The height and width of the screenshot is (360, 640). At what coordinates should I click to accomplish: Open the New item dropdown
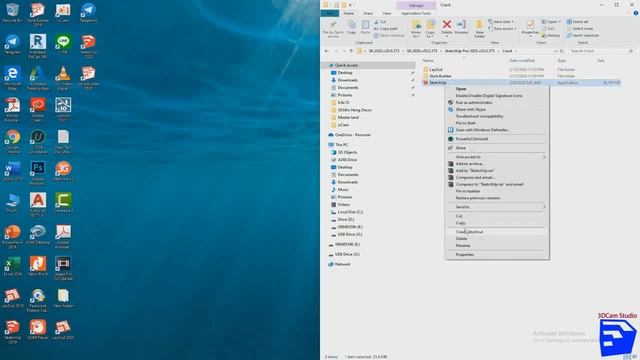coord(501,22)
